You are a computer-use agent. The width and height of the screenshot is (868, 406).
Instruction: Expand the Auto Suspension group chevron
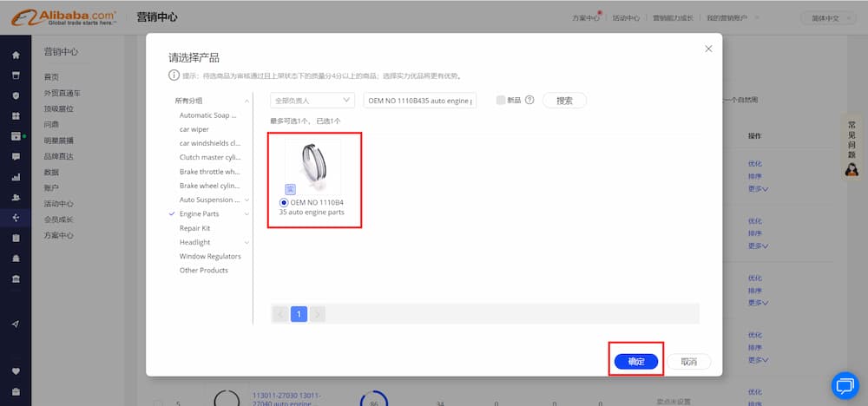[x=247, y=200]
